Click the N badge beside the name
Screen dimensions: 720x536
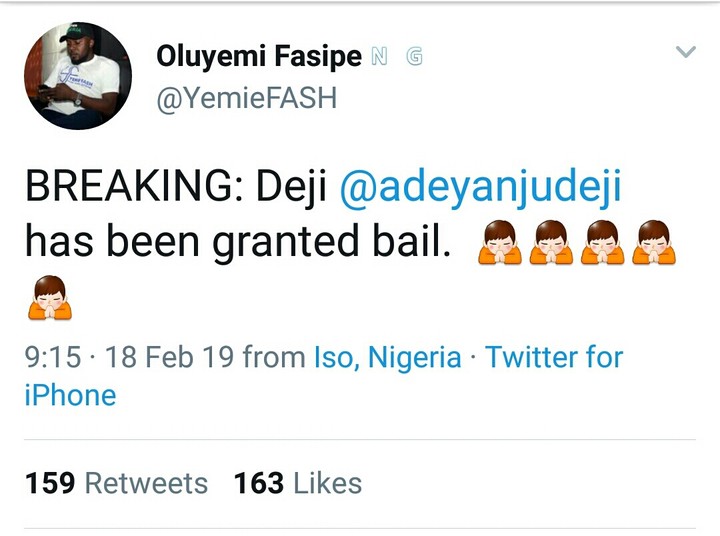coord(379,57)
